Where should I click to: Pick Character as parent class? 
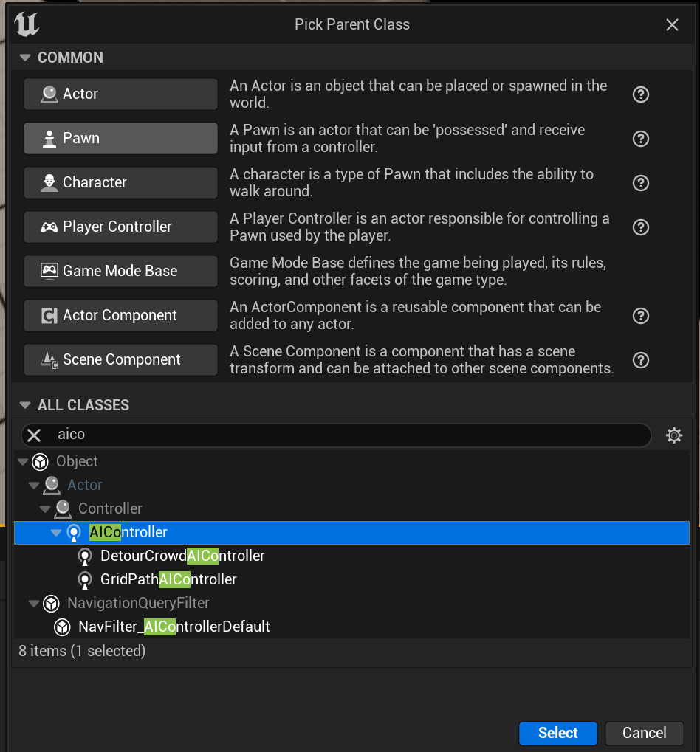pyautogui.click(x=120, y=182)
